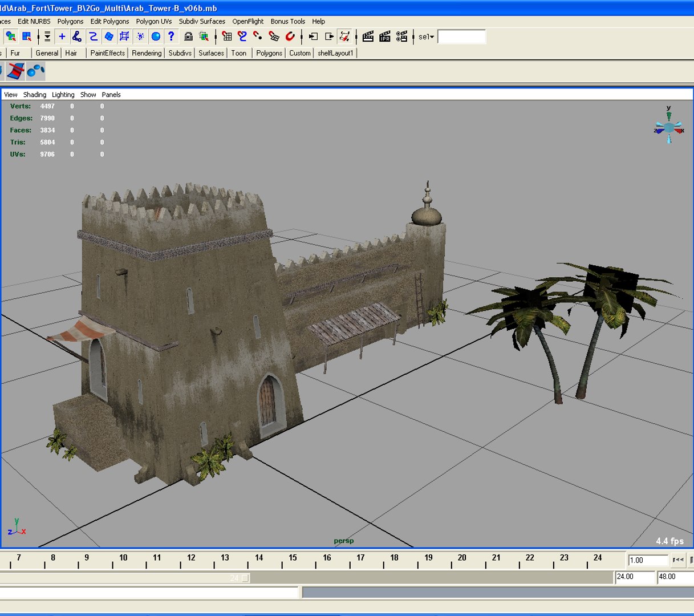The image size is (694, 616).
Task: Click range slider end handle at 24
Action: [x=245, y=578]
